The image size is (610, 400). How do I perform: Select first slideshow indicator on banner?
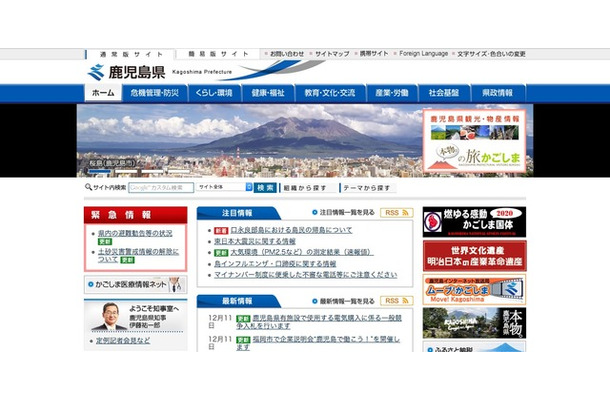[100, 171]
